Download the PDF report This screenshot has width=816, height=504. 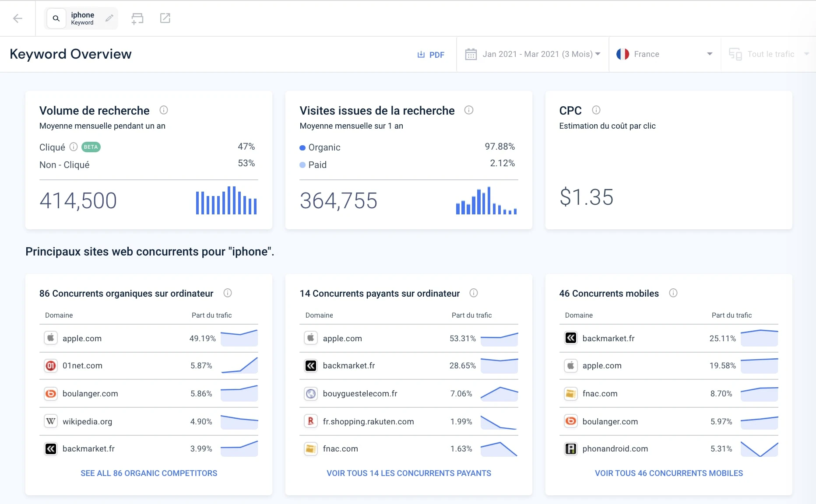pos(431,55)
